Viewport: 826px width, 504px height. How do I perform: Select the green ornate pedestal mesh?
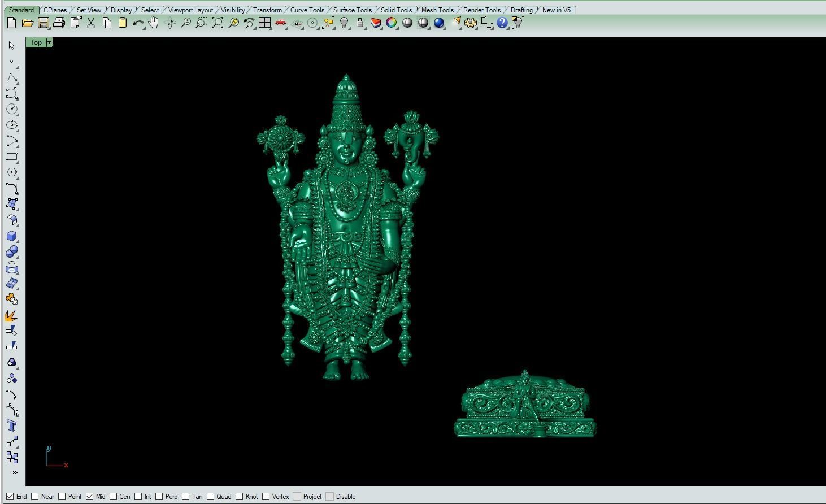[525, 405]
